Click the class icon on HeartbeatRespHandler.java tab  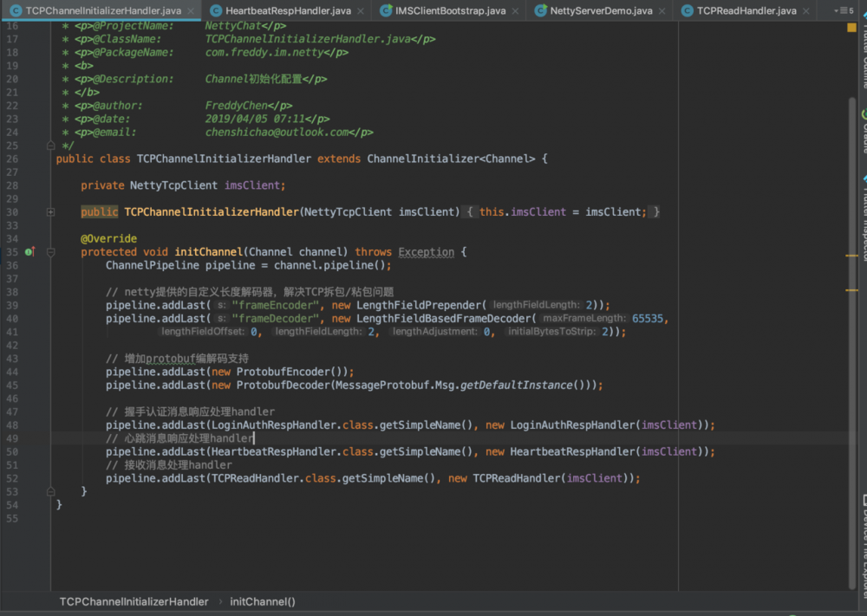[216, 10]
